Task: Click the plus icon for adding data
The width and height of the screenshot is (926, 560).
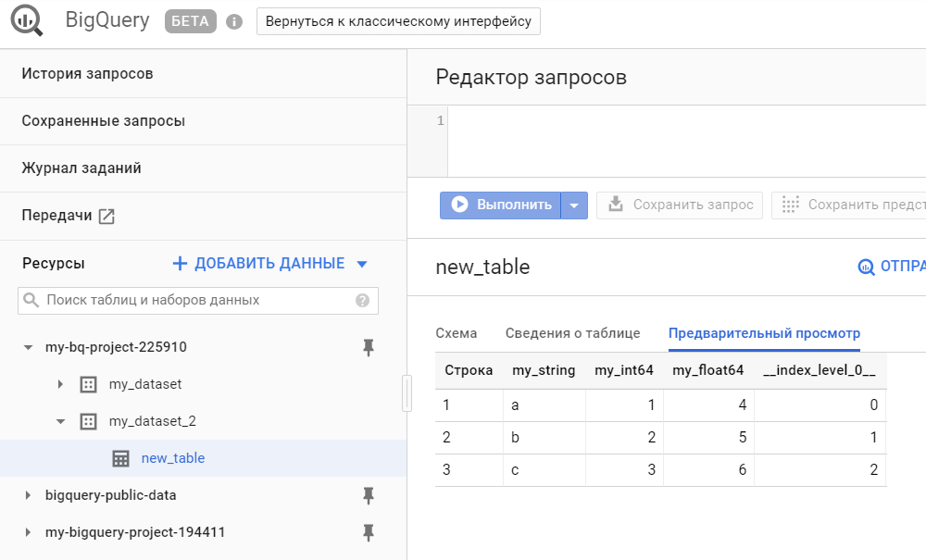Action: pyautogui.click(x=180, y=264)
